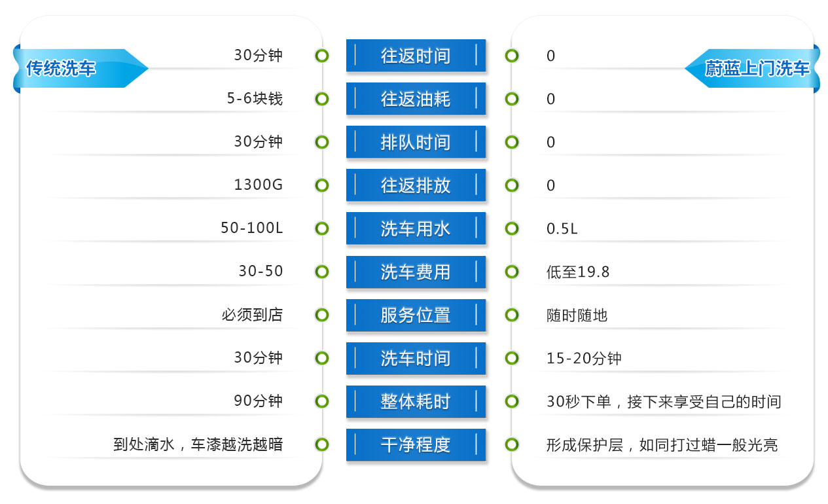
Task: Click the 30-50 cost value
Action: 261,272
